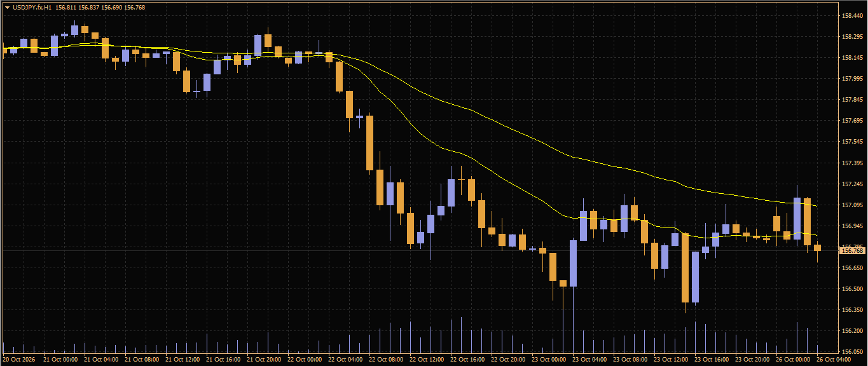Click the 23 Oct 08:00 time label
This screenshot has height=366, width=868.
click(x=630, y=360)
